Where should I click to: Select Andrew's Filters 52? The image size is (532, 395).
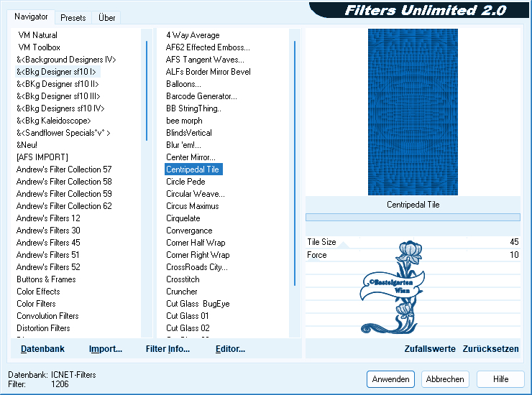click(48, 267)
